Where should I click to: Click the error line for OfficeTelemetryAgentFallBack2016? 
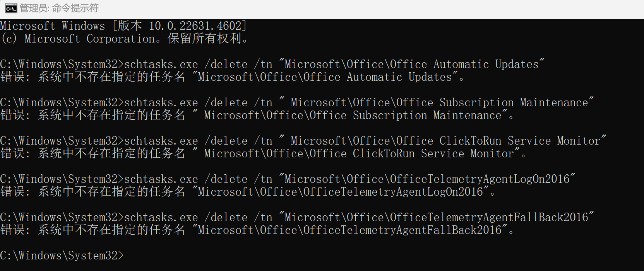point(257,230)
